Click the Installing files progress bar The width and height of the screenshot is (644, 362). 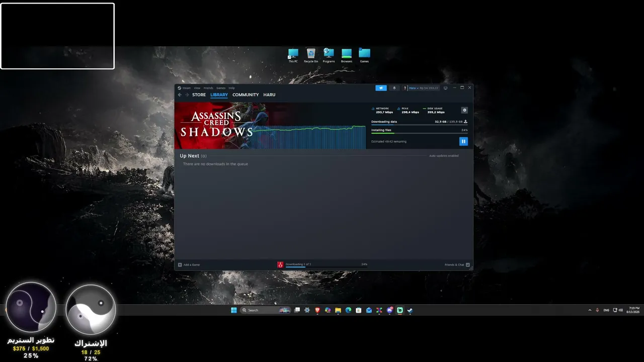(x=419, y=133)
